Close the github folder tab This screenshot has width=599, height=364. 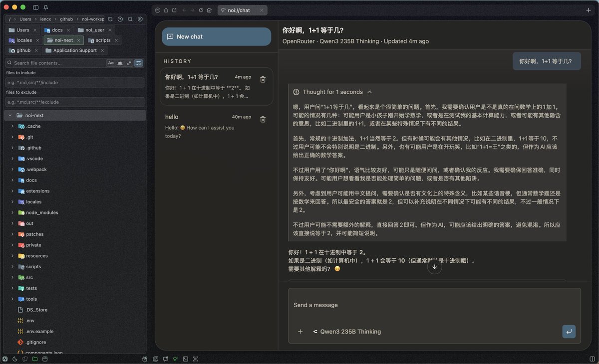(x=36, y=50)
